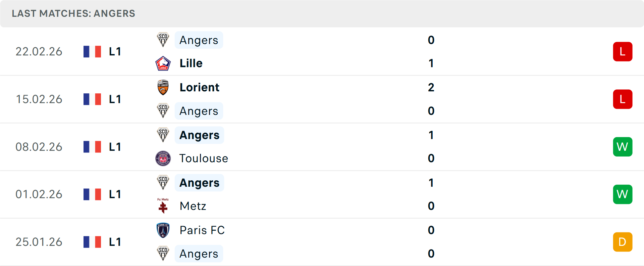Click the Paris FC club crest icon
Image resolution: width=644 pixels, height=266 pixels.
point(163,230)
